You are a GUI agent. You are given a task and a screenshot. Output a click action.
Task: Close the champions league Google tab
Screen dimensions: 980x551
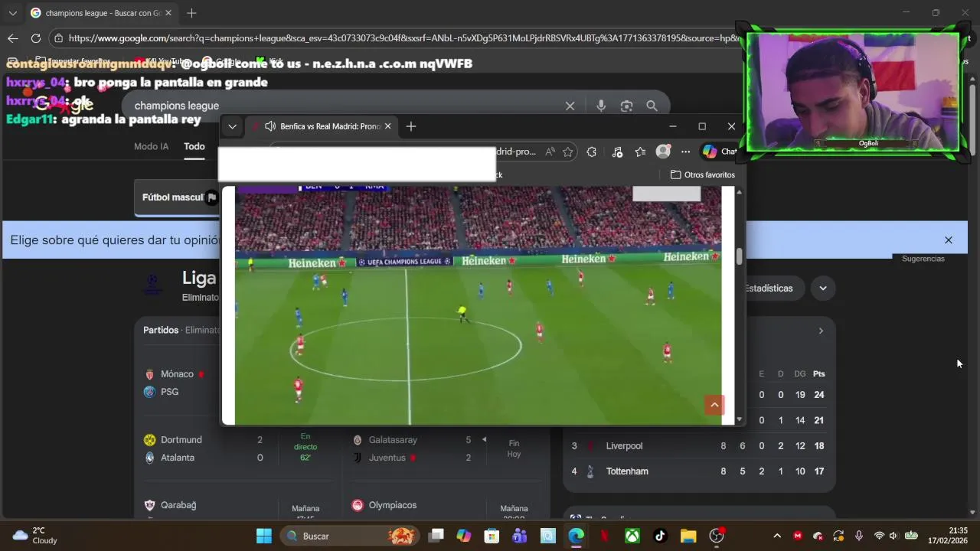point(168,13)
